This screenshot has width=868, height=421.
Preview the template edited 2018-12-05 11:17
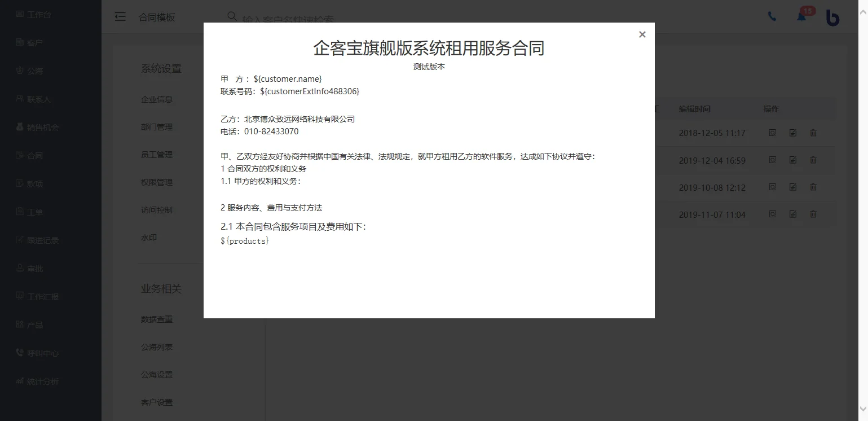coord(773,133)
